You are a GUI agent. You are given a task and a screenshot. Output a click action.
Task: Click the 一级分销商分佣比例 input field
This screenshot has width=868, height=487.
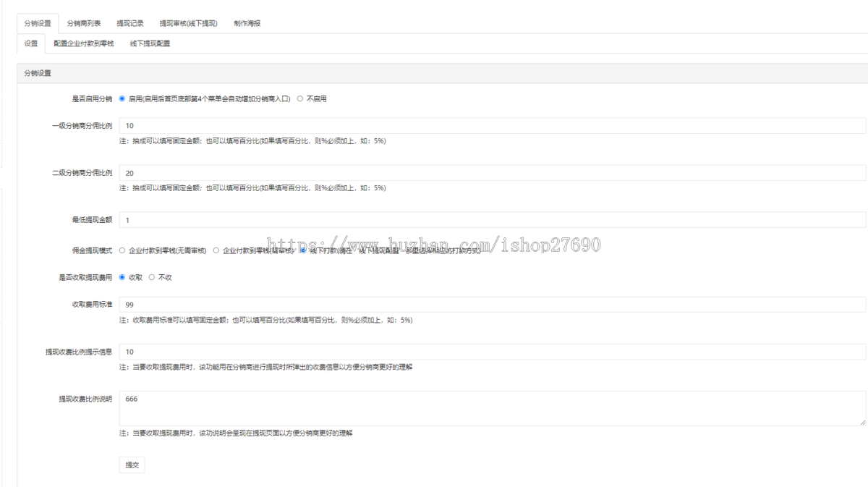pos(493,126)
